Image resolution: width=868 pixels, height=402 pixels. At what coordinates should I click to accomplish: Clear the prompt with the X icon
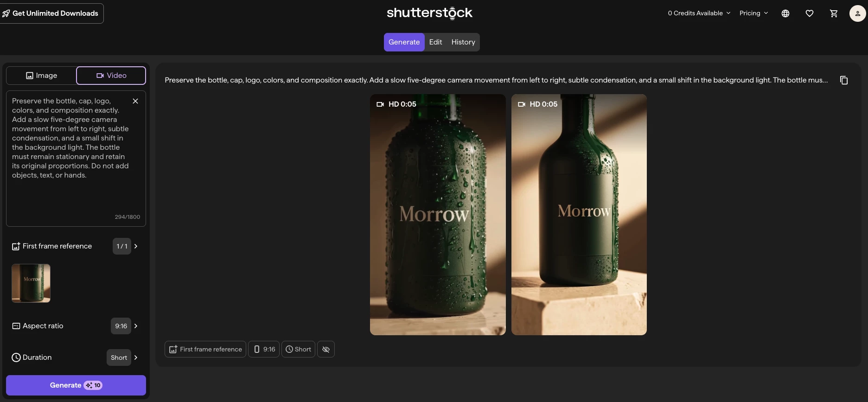[x=135, y=101]
